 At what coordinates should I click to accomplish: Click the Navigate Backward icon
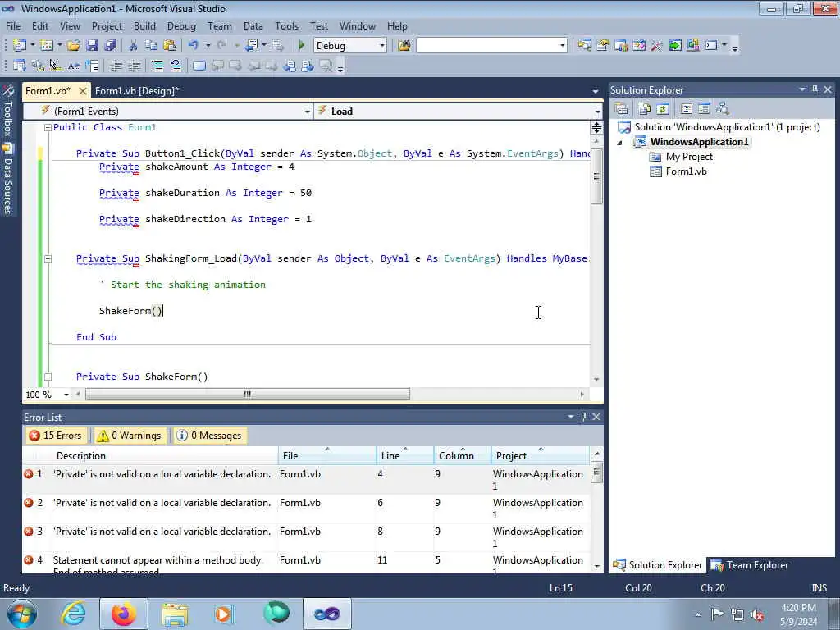[252, 46]
